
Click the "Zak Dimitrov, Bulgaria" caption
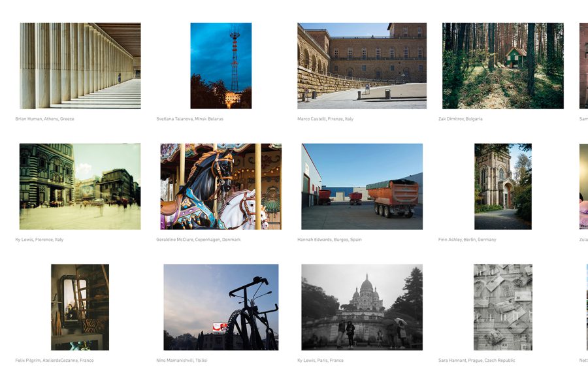[461, 119]
